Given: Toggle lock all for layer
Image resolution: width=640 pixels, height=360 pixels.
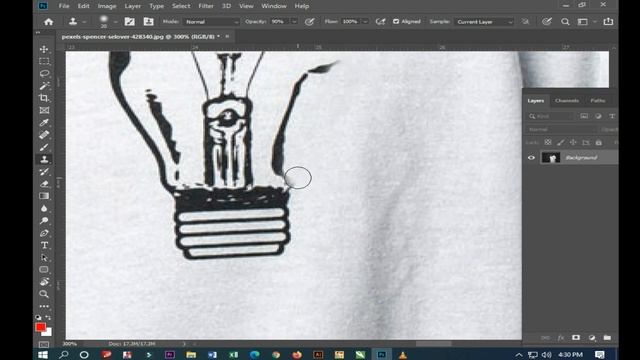Looking at the screenshot, I should pyautogui.click(x=598, y=142).
